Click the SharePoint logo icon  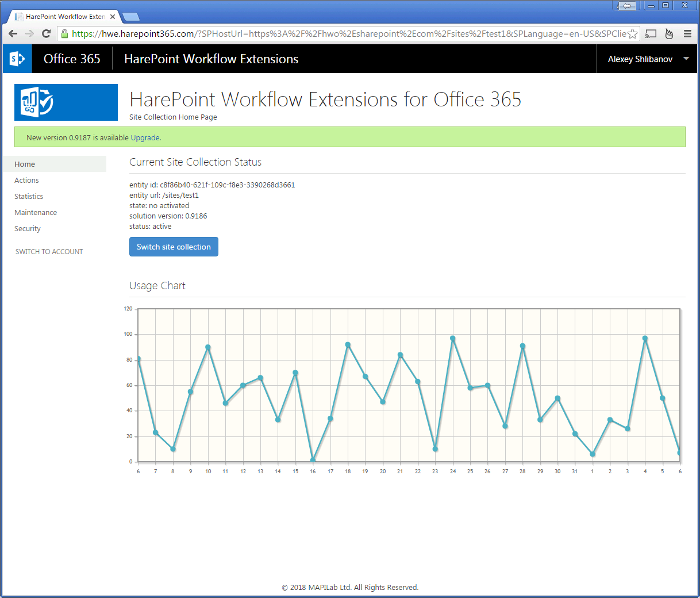point(17,59)
